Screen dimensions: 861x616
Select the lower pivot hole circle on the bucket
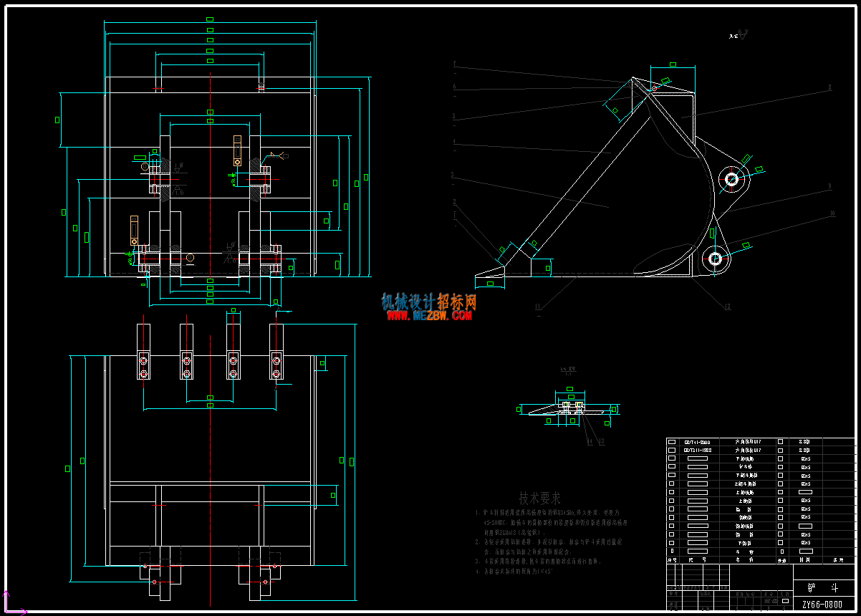pyautogui.click(x=715, y=259)
